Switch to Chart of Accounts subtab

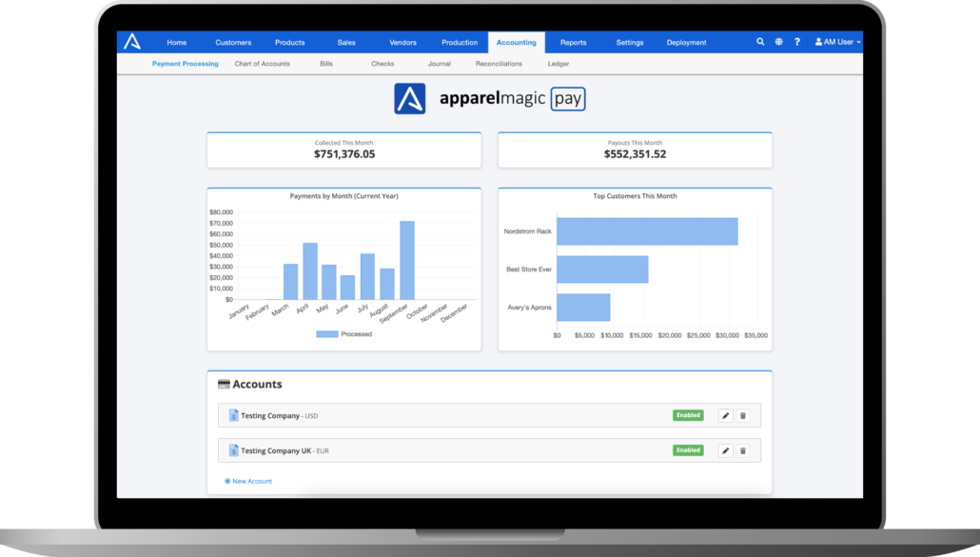(x=262, y=64)
